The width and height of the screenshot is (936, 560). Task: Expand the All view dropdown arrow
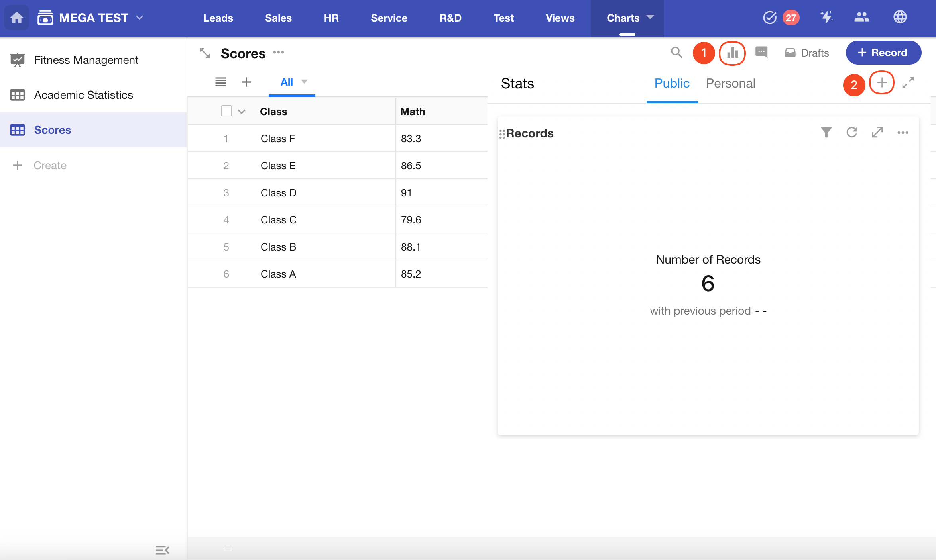tap(304, 82)
